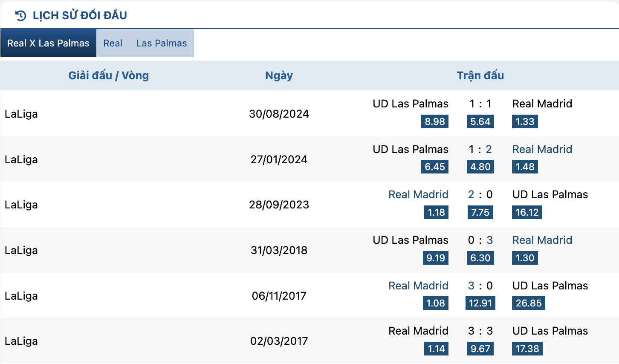Click the 8.98 odds badge for UD Las Palmas
Image resolution: width=619 pixels, height=364 pixels.
click(x=435, y=121)
